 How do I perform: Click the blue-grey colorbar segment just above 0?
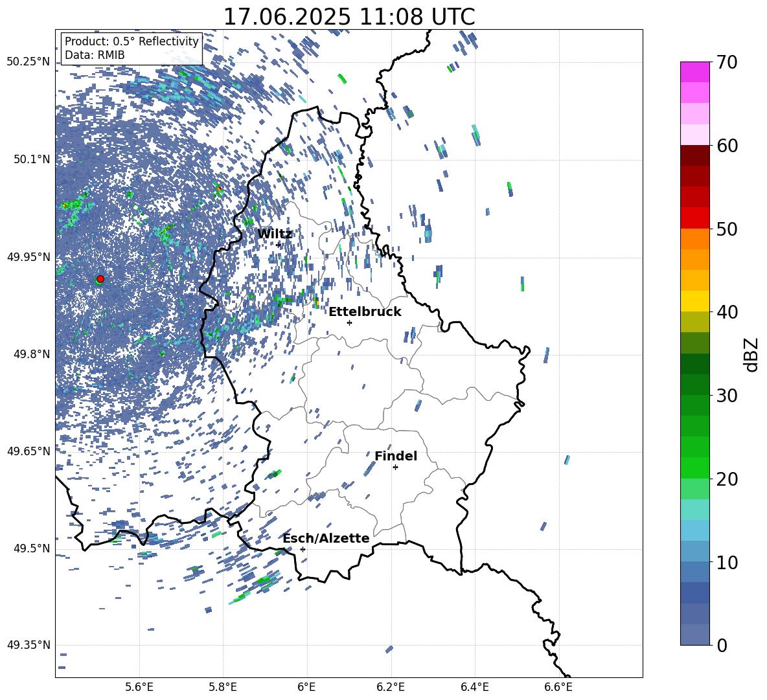695,635
